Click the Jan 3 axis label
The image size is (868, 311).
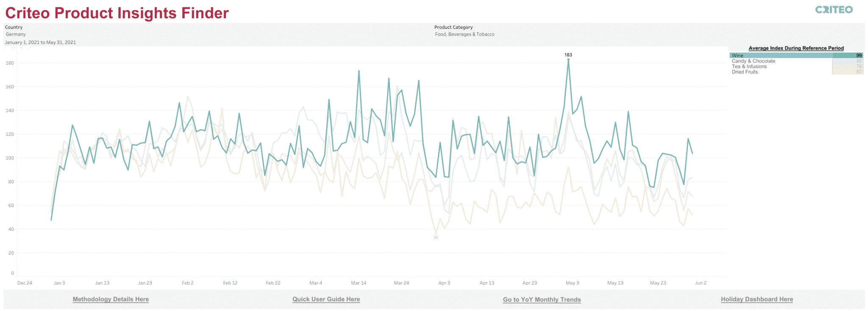pyautogui.click(x=59, y=283)
